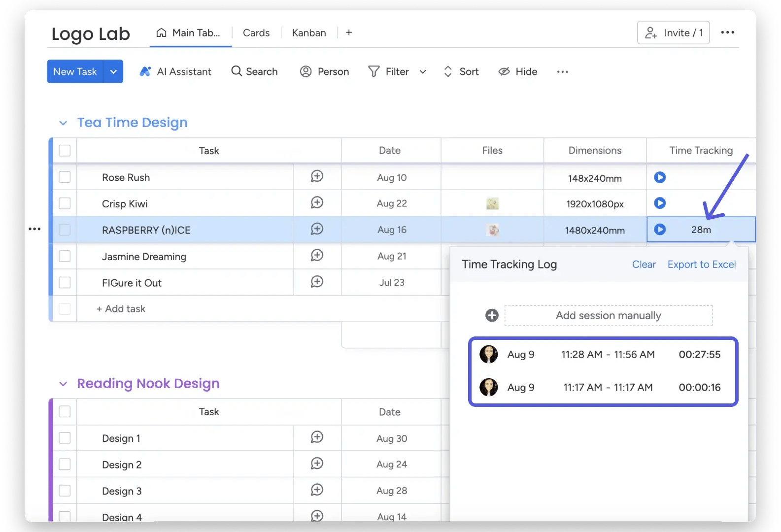Click Invite / 1 button

click(673, 33)
